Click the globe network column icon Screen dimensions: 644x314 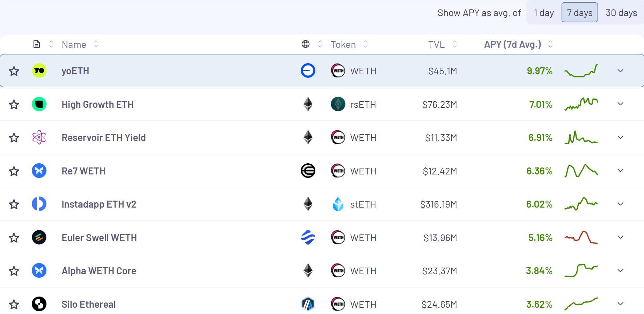point(306,44)
